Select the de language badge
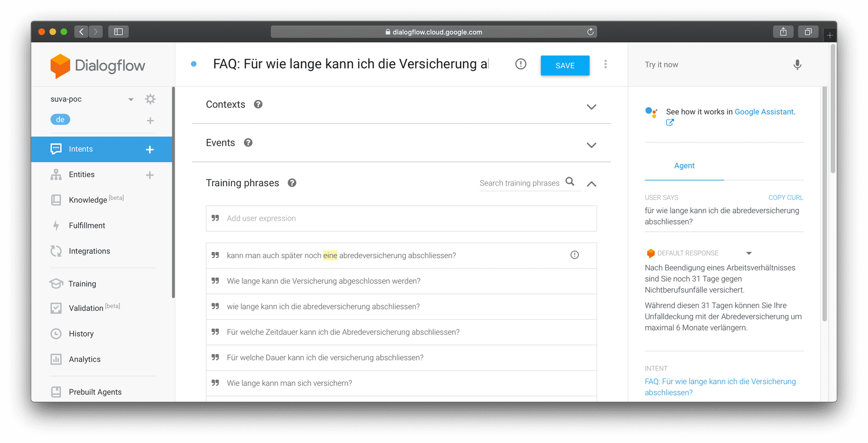The height and width of the screenshot is (443, 868). 60,120
